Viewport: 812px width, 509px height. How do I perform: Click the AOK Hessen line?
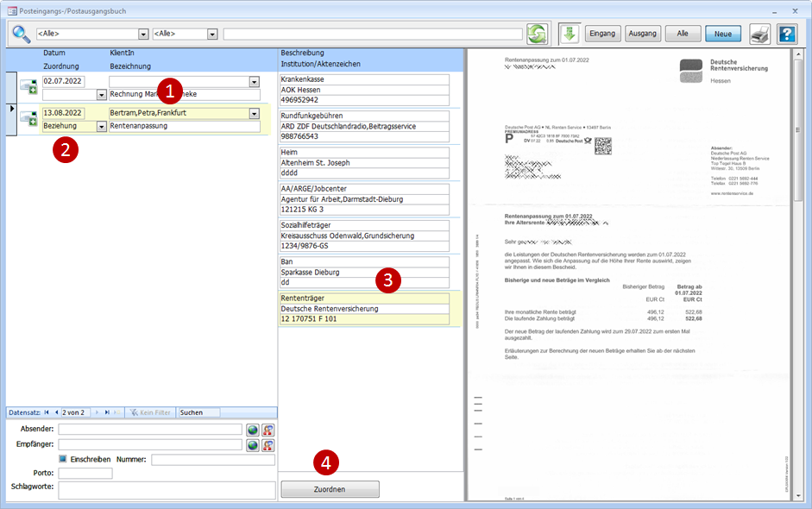click(x=364, y=90)
